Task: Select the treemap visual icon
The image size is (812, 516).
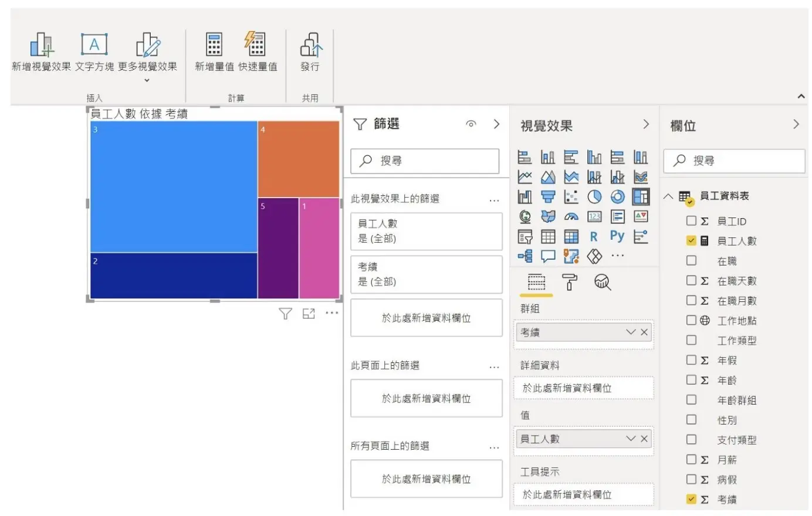Action: [641, 196]
